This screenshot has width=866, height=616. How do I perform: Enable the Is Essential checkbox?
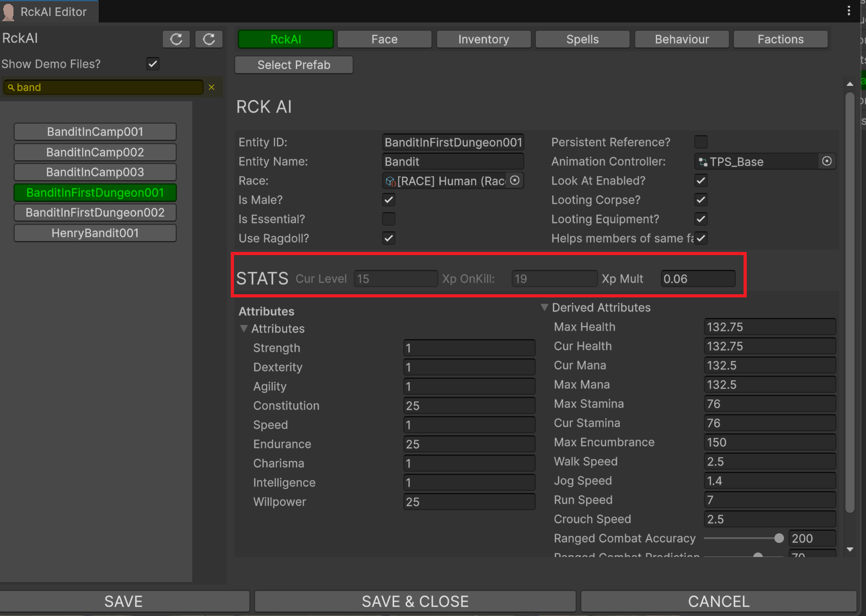pyautogui.click(x=388, y=219)
